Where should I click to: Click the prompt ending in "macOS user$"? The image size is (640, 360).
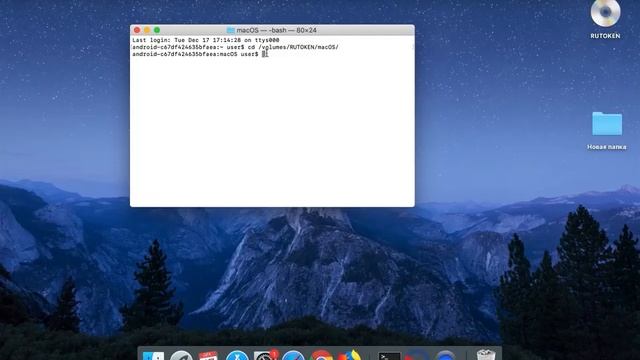[x=195, y=54]
